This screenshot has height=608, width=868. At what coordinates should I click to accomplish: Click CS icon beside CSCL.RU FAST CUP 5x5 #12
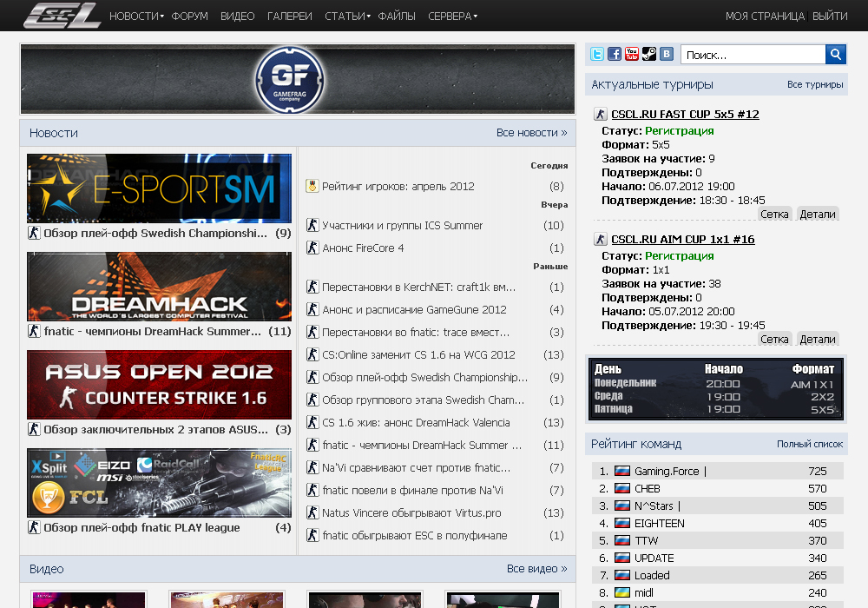[x=601, y=114]
